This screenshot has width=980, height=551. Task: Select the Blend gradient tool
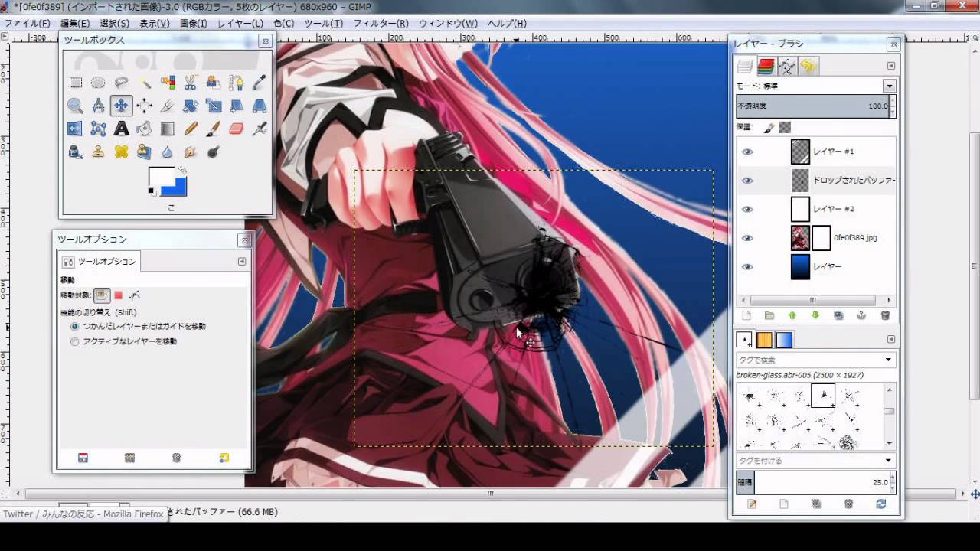[x=167, y=129]
